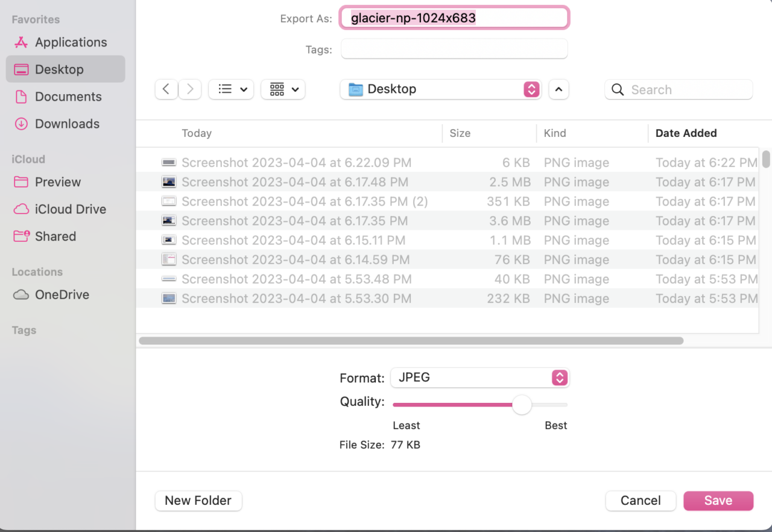Image resolution: width=772 pixels, height=532 pixels.
Task: Click the search magnifier icon
Action: tap(618, 89)
